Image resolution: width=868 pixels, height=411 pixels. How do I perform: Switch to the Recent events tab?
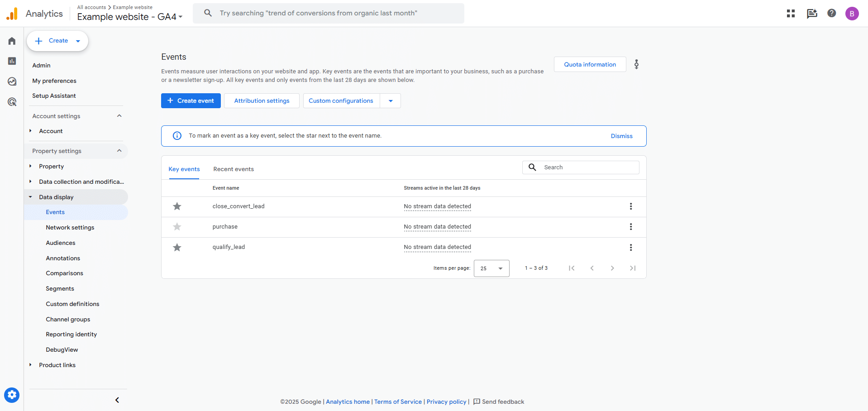point(233,169)
